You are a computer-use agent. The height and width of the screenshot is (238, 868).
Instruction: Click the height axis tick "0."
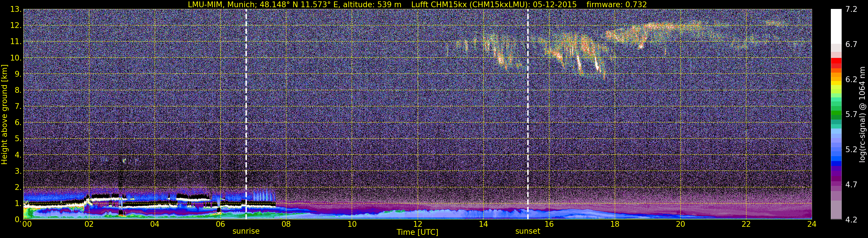pyautogui.click(x=18, y=219)
